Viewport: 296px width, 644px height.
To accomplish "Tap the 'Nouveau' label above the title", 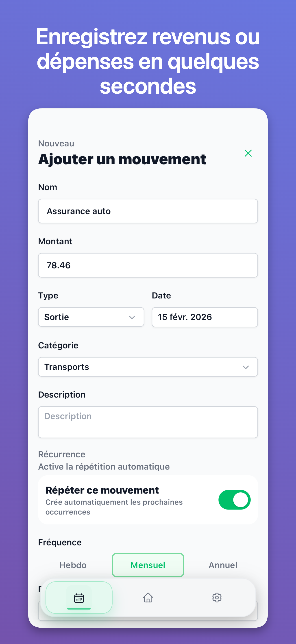I will point(56,143).
